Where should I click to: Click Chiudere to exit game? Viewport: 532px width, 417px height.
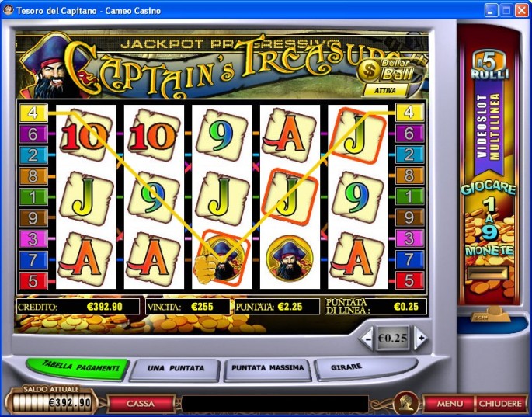tap(500, 404)
